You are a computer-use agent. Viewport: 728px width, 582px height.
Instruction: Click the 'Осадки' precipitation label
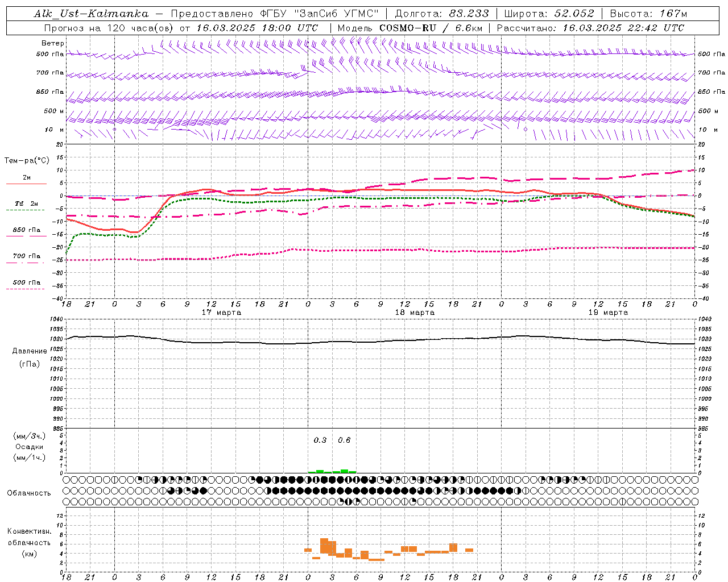(x=30, y=447)
